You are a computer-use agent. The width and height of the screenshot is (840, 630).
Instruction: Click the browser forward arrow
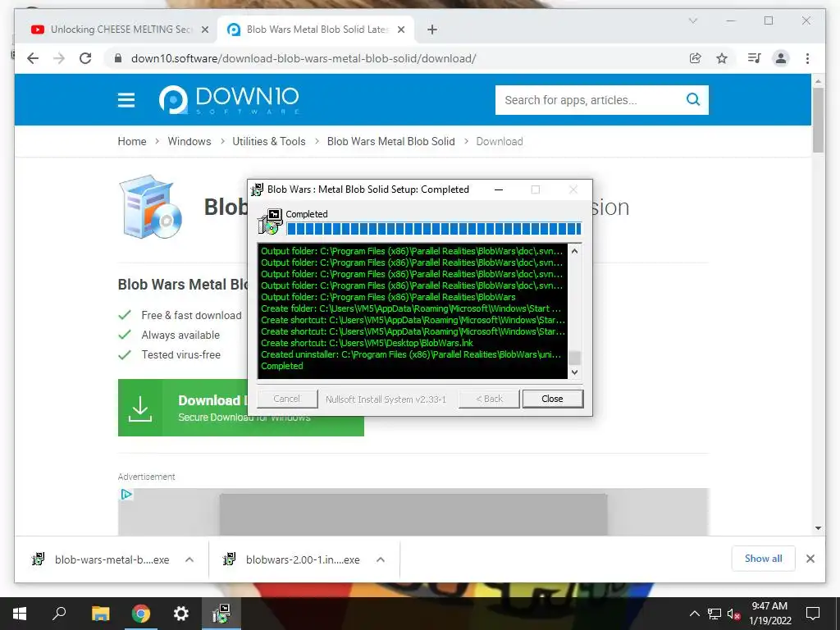click(x=59, y=58)
